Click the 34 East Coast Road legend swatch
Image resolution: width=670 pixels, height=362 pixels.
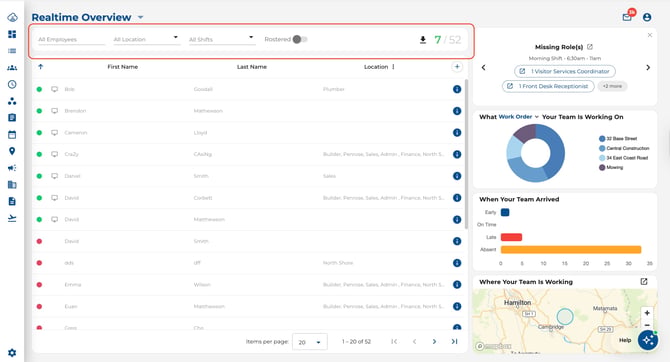[x=602, y=158]
